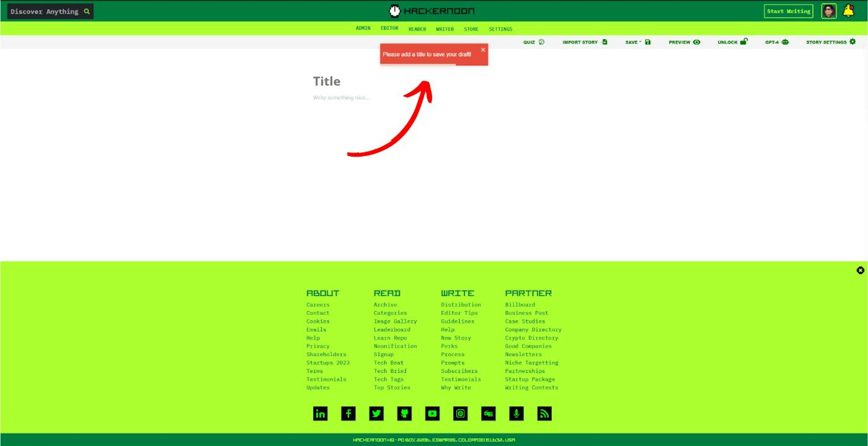This screenshot has width=868, height=446.
Task: Select the WRITER tab
Action: pyautogui.click(x=445, y=28)
